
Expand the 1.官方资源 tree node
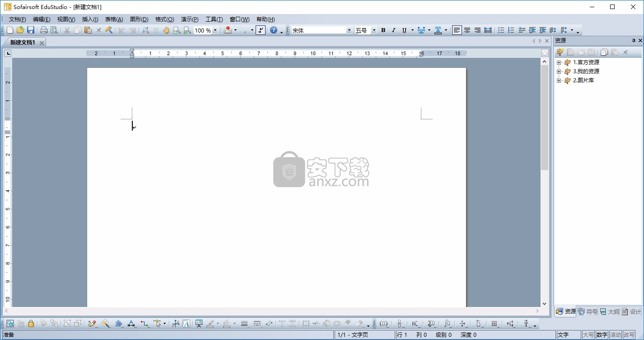pyautogui.click(x=559, y=62)
